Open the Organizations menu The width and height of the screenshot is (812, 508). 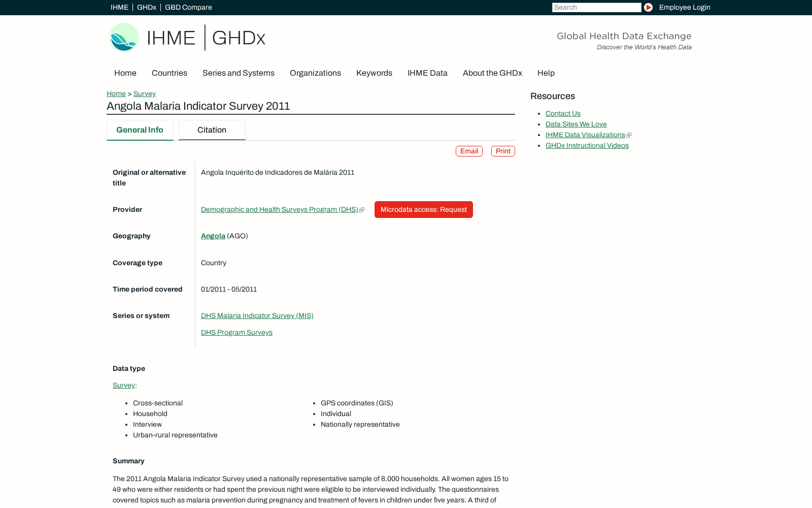[x=315, y=73]
